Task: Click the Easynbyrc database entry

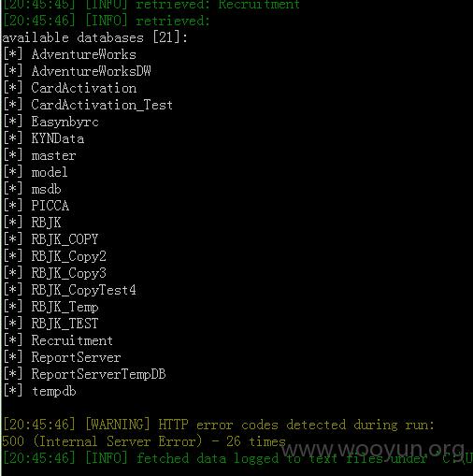Action: pos(64,122)
